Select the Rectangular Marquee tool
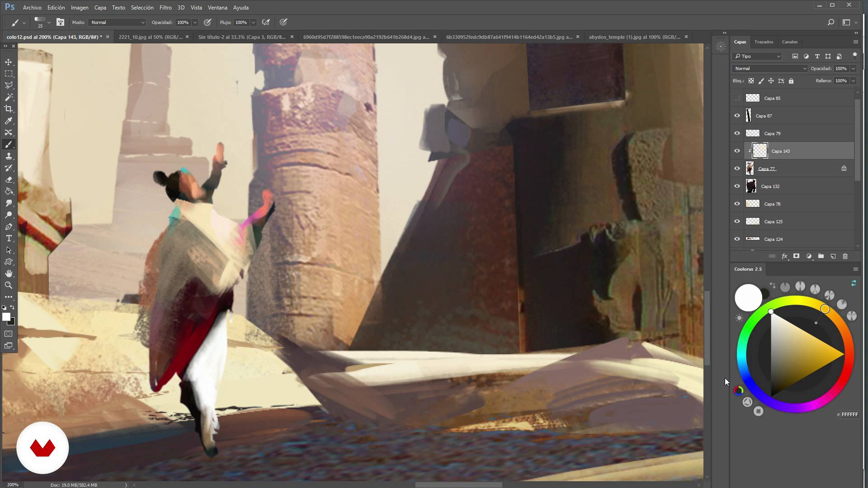The image size is (868, 488). pos(9,74)
